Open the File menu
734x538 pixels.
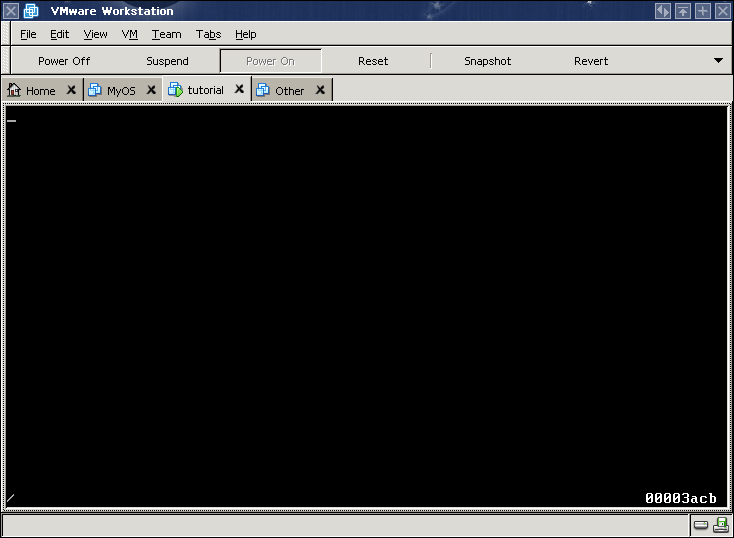click(x=28, y=34)
